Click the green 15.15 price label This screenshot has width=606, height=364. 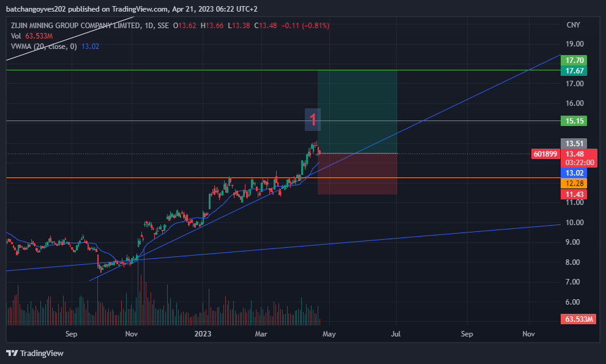[x=574, y=121]
